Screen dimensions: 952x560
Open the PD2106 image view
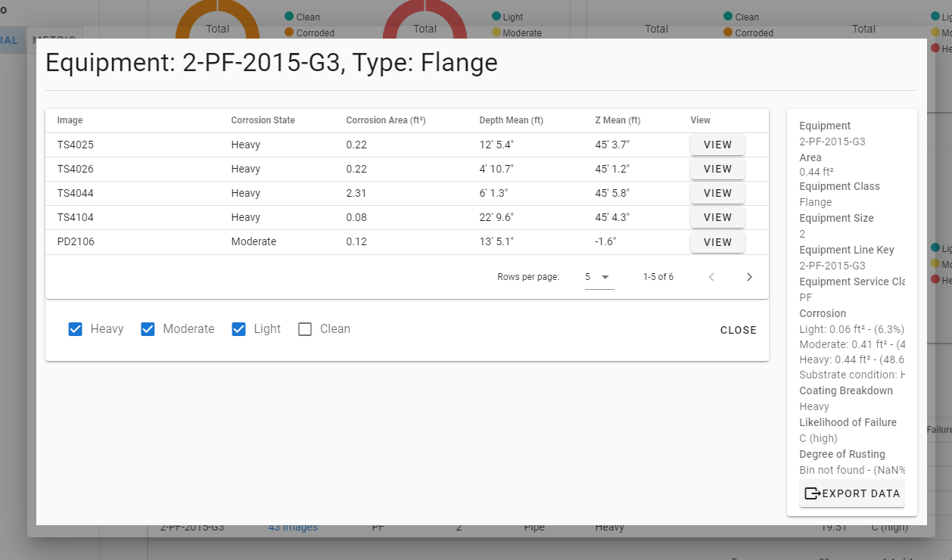tap(717, 242)
